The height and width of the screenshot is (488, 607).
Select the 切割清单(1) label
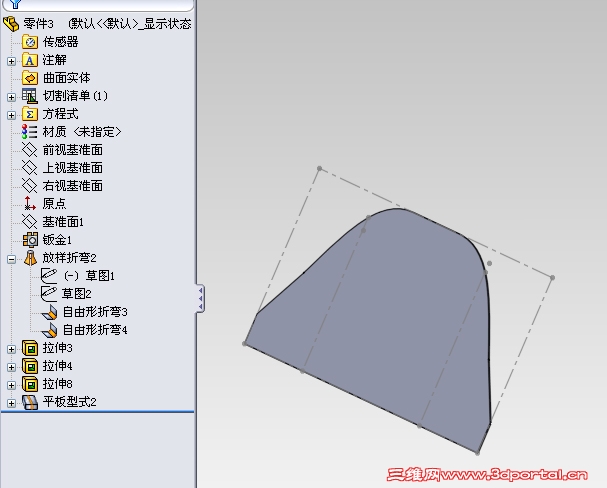click(75, 96)
